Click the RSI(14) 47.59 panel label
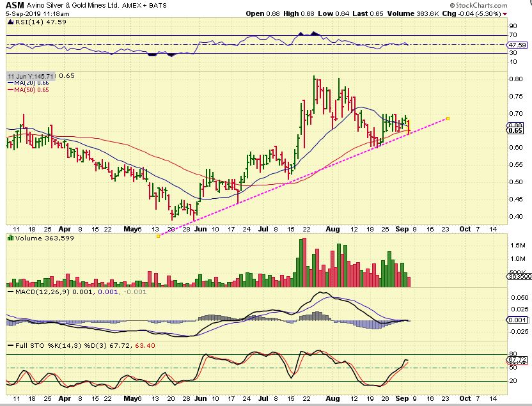 (40, 22)
